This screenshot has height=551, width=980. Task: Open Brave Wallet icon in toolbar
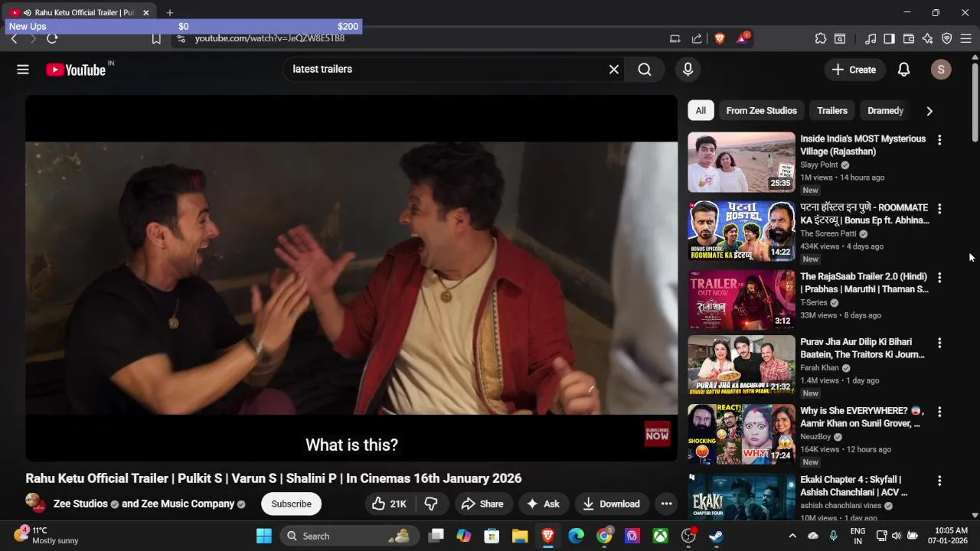click(909, 38)
